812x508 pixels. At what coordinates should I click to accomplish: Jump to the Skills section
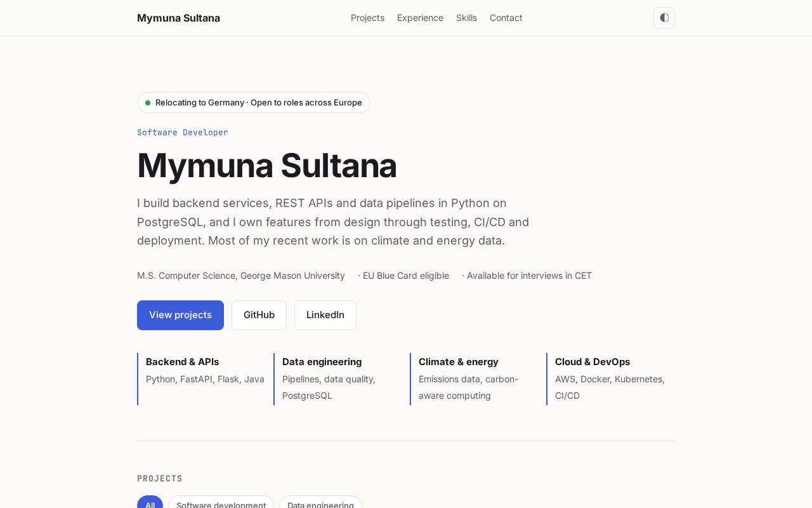(x=466, y=18)
